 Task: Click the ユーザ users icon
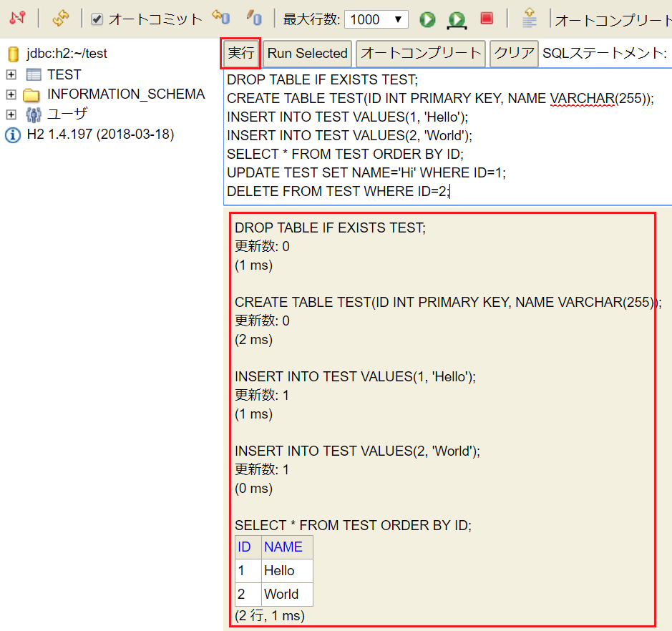(34, 114)
